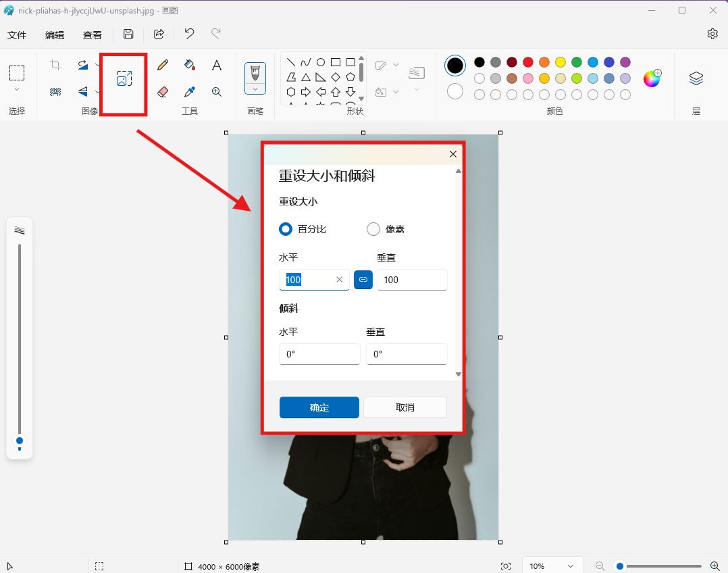The height and width of the screenshot is (573, 728).
Task: Open Paint settings gear icon
Action: 712,34
